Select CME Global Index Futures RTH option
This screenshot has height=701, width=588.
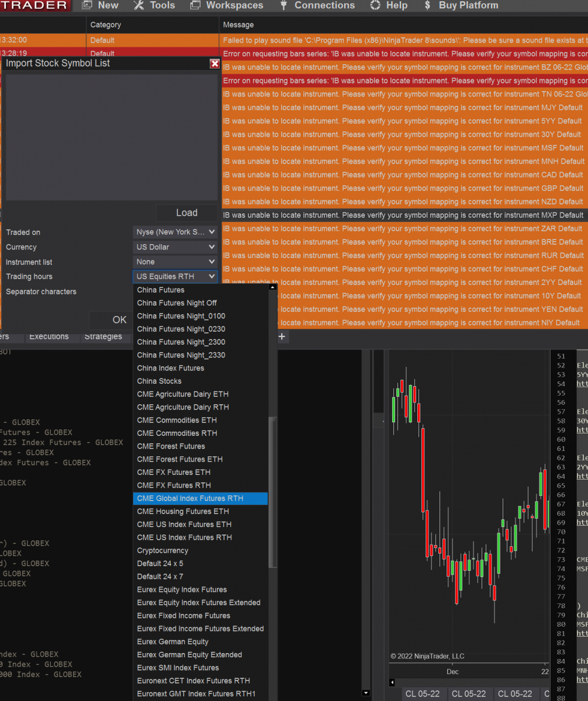click(200, 498)
